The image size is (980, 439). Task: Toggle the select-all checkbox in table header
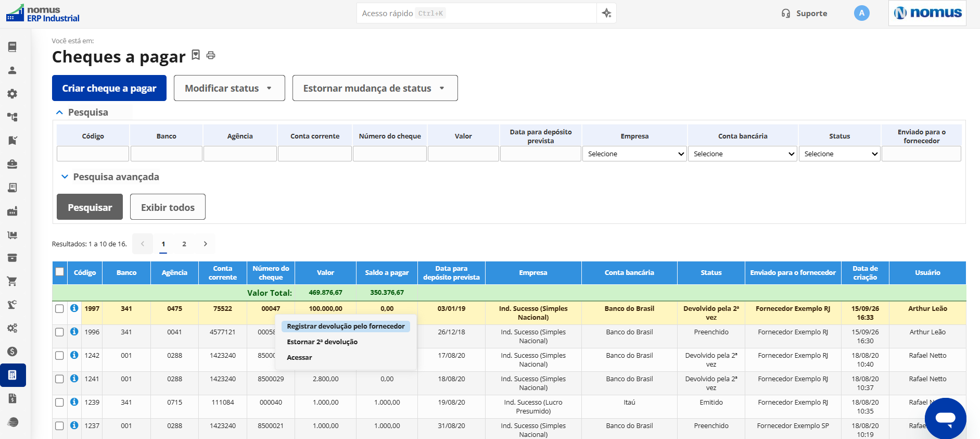coord(59,271)
